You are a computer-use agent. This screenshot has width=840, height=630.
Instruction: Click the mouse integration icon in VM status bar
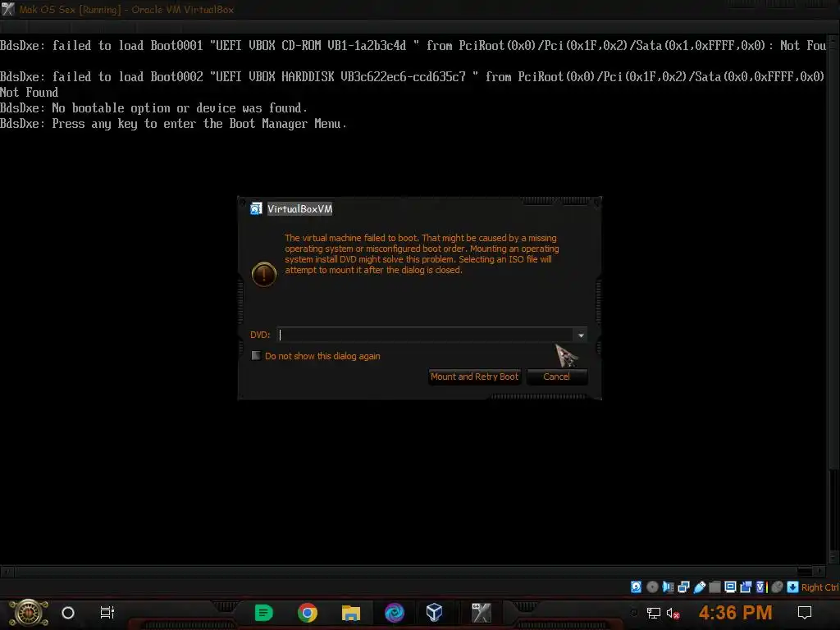click(x=777, y=587)
